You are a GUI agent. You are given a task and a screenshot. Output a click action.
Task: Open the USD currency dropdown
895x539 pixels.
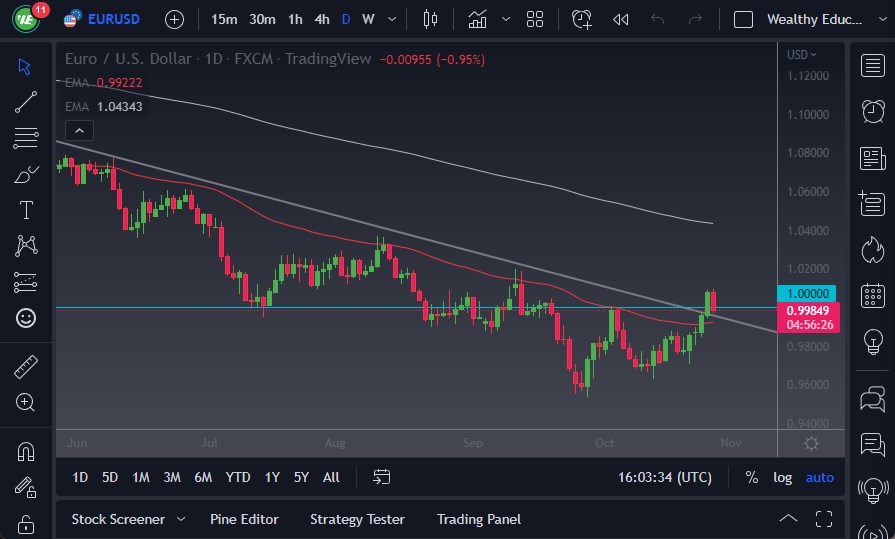click(x=801, y=55)
